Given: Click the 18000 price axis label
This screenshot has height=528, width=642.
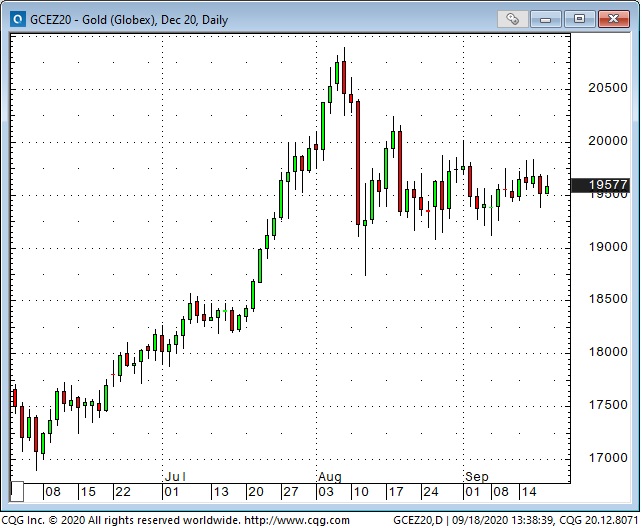Looking at the screenshot, I should click(x=608, y=352).
